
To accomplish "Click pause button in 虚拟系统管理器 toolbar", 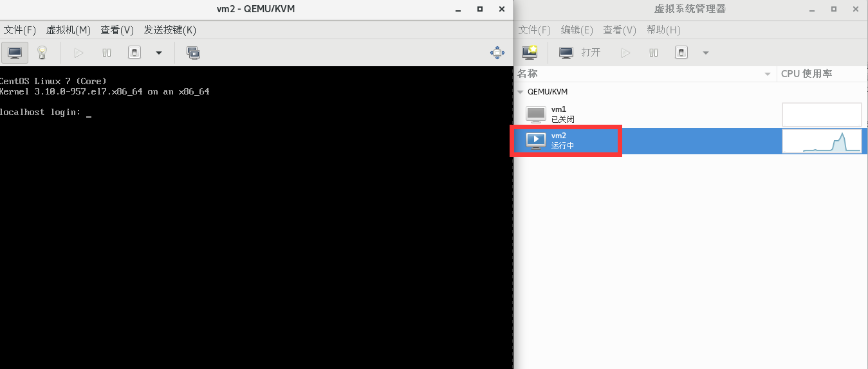I will [654, 53].
